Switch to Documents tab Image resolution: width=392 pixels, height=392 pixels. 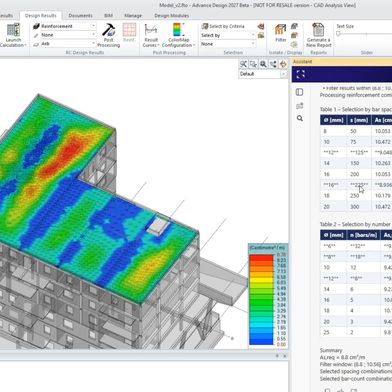click(x=80, y=16)
